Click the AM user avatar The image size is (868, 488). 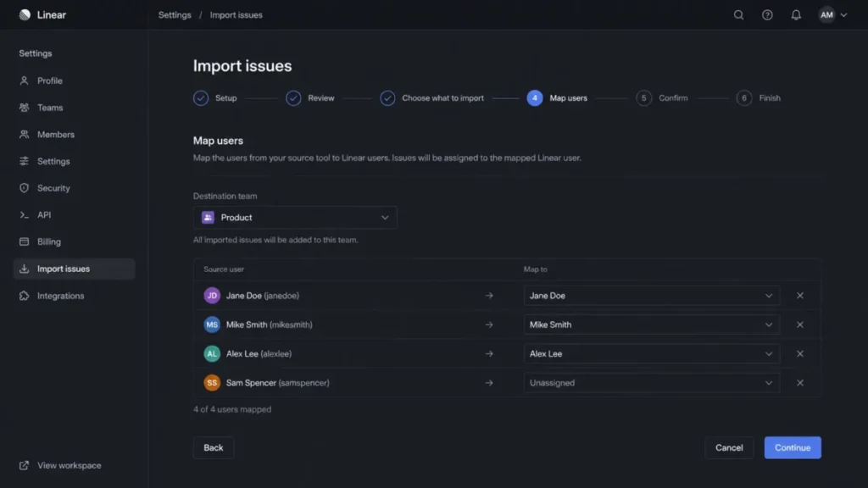(826, 15)
